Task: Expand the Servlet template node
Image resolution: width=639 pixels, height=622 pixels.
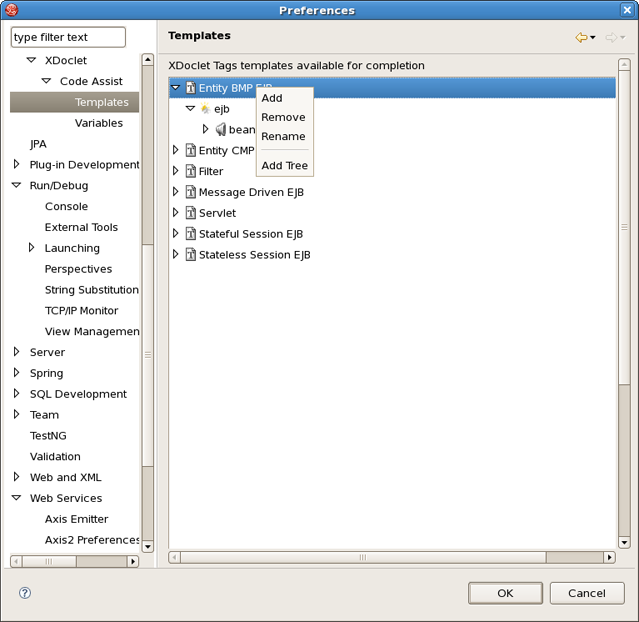Action: 176,213
